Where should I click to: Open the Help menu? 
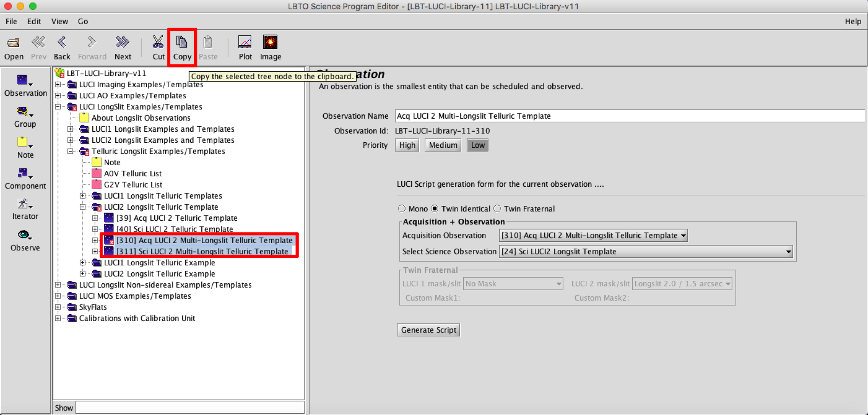click(x=853, y=21)
